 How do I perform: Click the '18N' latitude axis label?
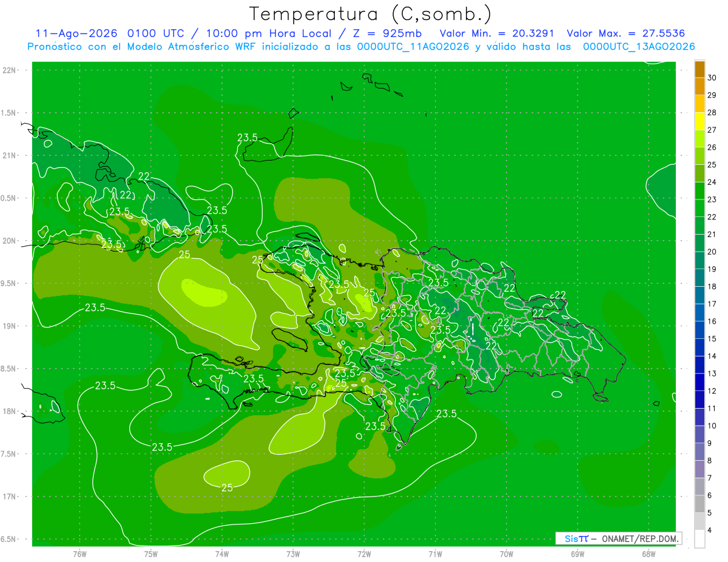(8, 411)
